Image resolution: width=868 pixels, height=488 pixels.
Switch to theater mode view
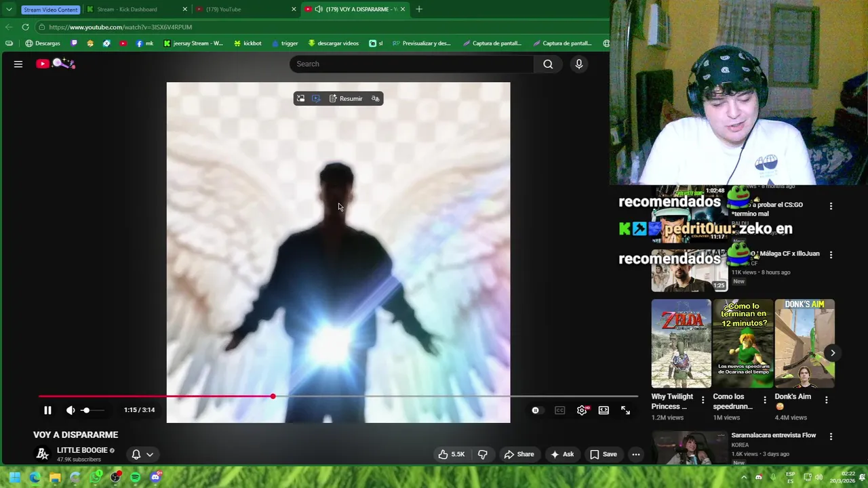tap(604, 410)
